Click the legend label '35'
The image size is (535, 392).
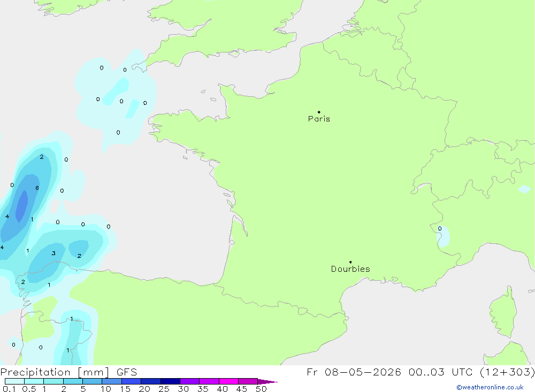[203, 389]
